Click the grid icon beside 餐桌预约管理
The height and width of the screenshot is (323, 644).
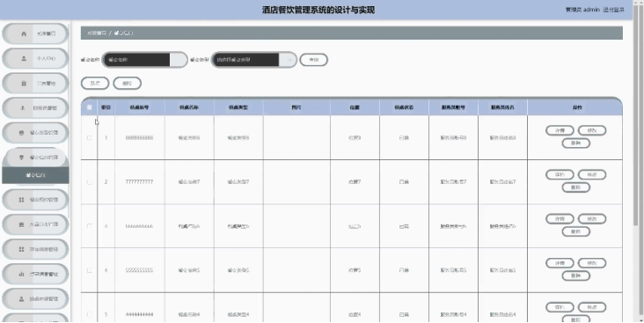click(x=21, y=200)
